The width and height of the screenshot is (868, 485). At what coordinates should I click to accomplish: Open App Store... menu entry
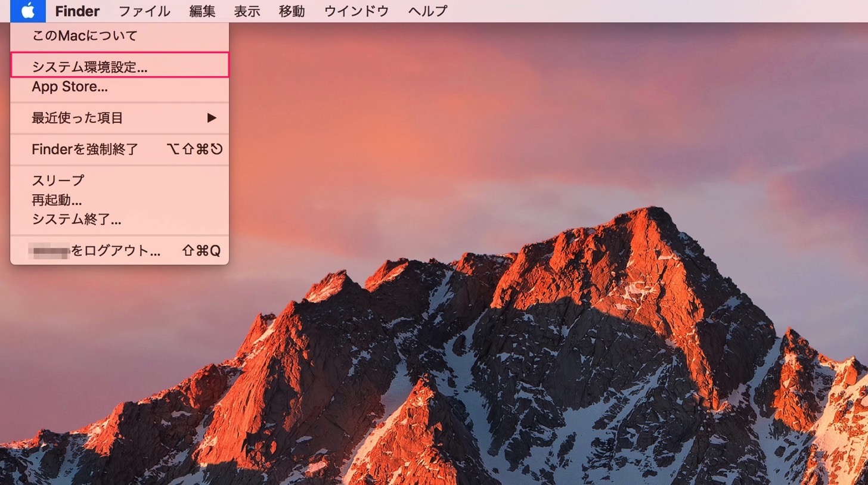point(119,87)
